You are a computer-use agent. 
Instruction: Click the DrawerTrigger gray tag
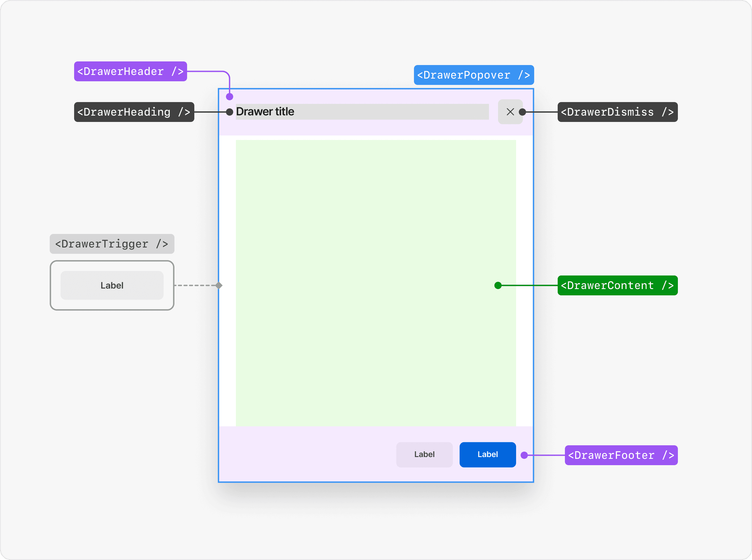click(x=112, y=244)
